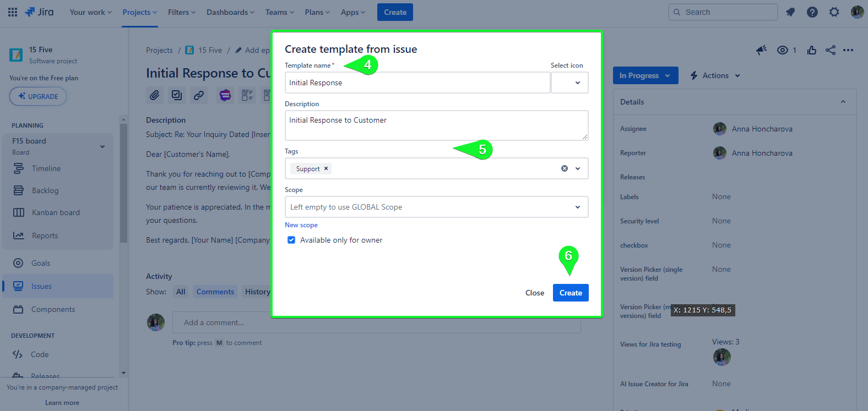Open the In Progress status dropdown

(645, 75)
